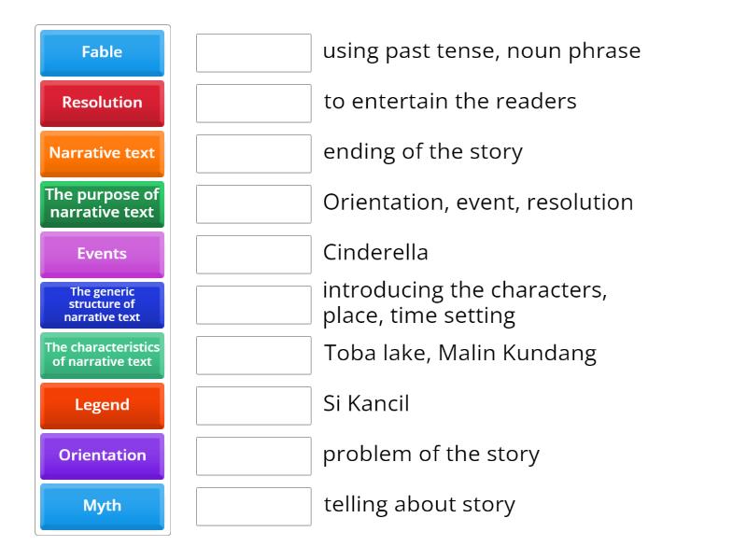
Task: Click the Orientation tile
Action: (x=101, y=455)
